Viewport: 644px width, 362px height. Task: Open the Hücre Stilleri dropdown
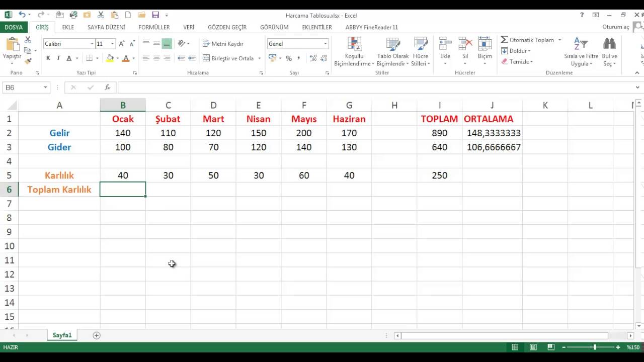[421, 51]
